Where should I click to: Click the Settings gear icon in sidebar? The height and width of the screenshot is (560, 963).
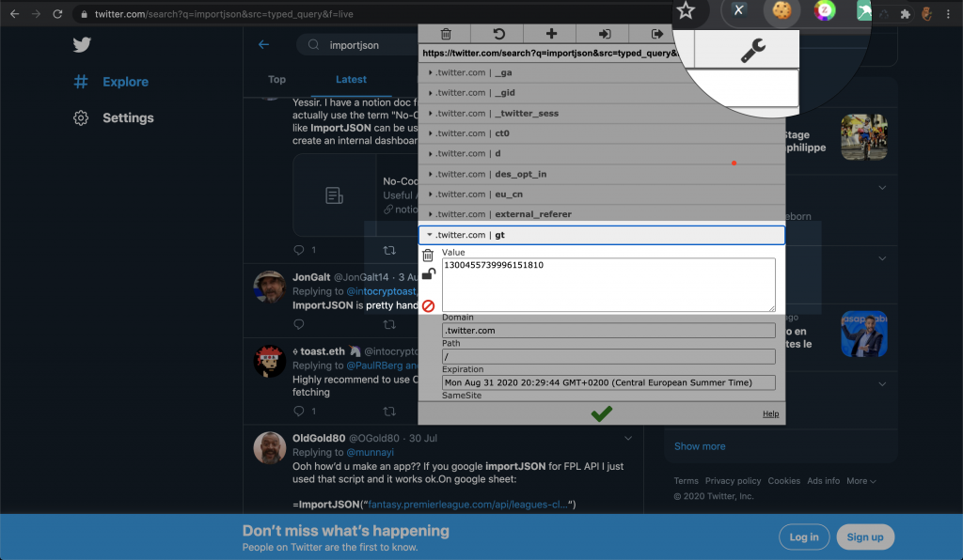tap(81, 117)
